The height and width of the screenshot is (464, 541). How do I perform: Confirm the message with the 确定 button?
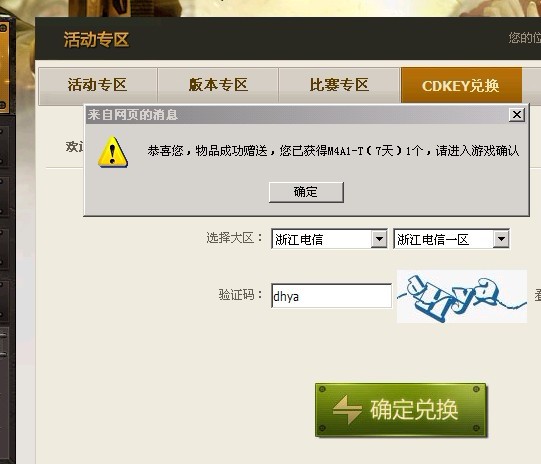pos(306,192)
